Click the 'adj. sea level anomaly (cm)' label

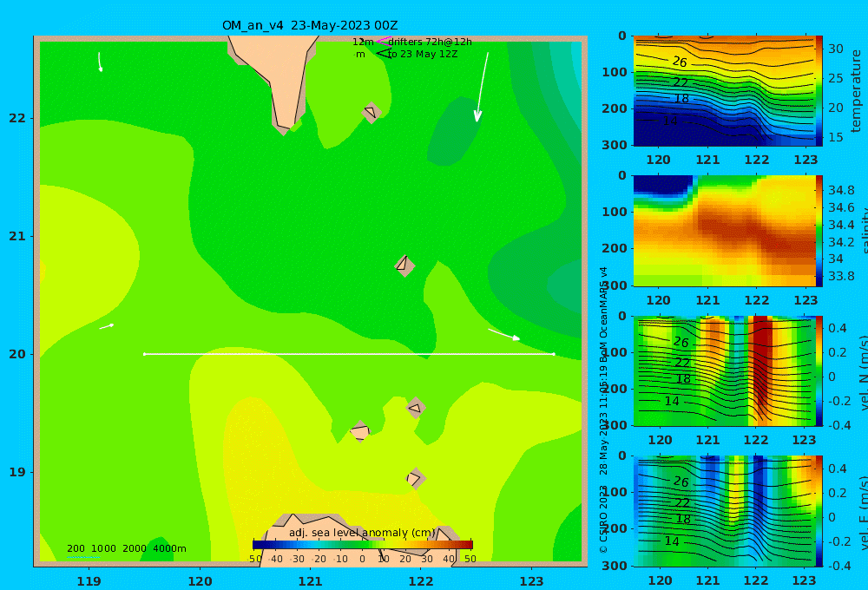362,533
